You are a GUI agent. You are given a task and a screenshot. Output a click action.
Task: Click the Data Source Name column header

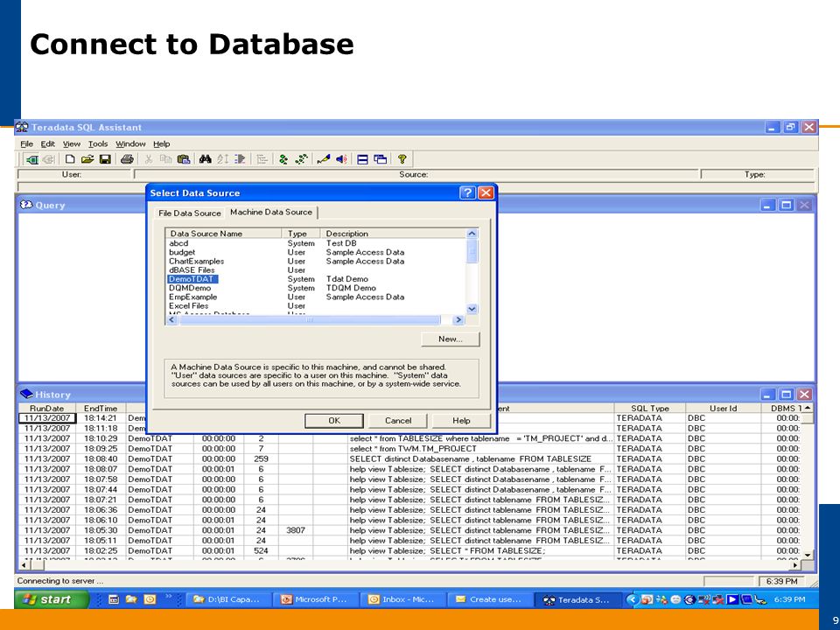[224, 234]
